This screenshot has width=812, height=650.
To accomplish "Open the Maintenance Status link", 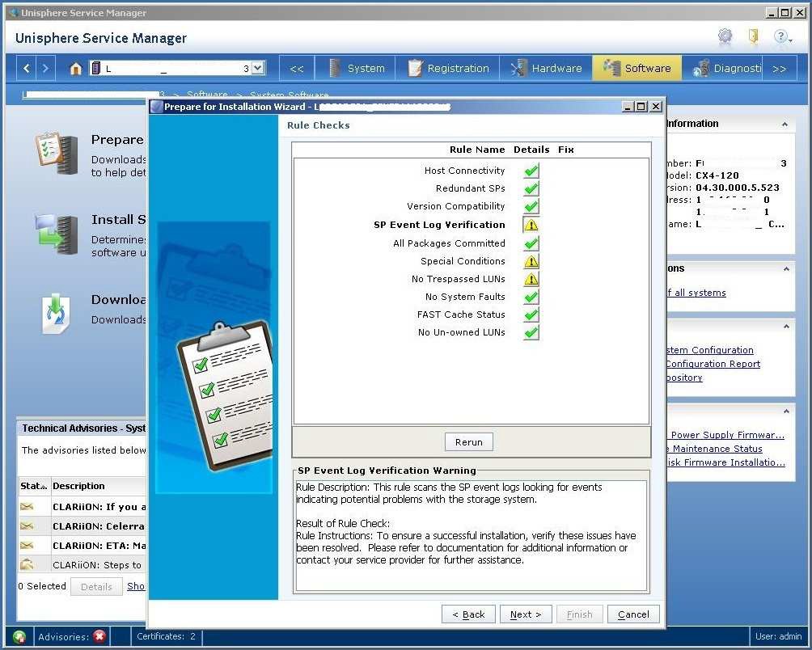I will (x=715, y=449).
